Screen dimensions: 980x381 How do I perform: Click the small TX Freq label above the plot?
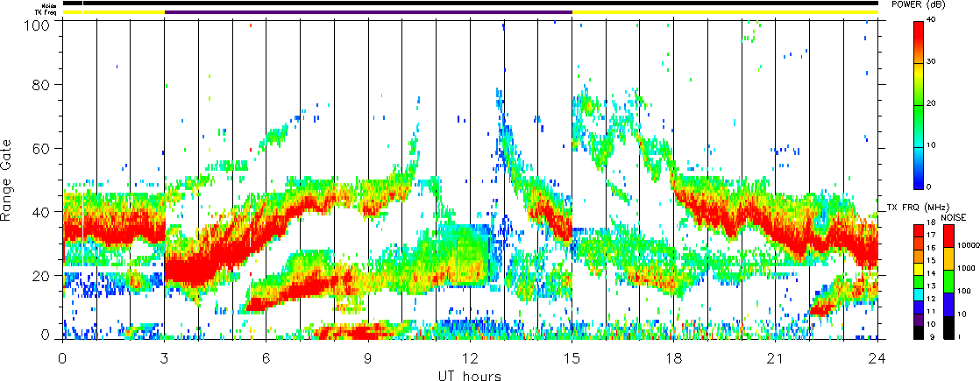(46, 12)
